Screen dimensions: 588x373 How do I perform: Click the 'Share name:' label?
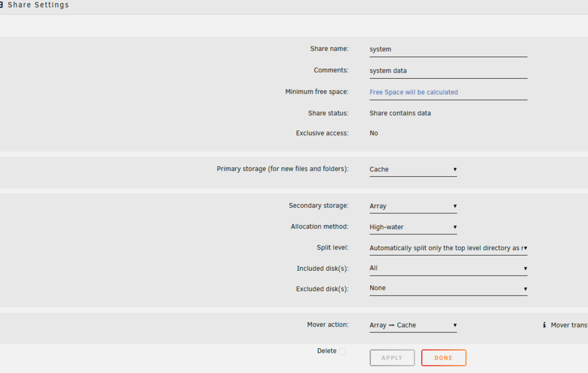click(329, 49)
